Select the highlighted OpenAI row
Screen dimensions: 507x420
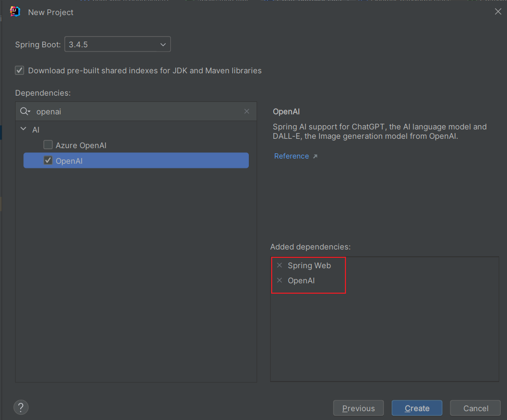[x=136, y=161]
